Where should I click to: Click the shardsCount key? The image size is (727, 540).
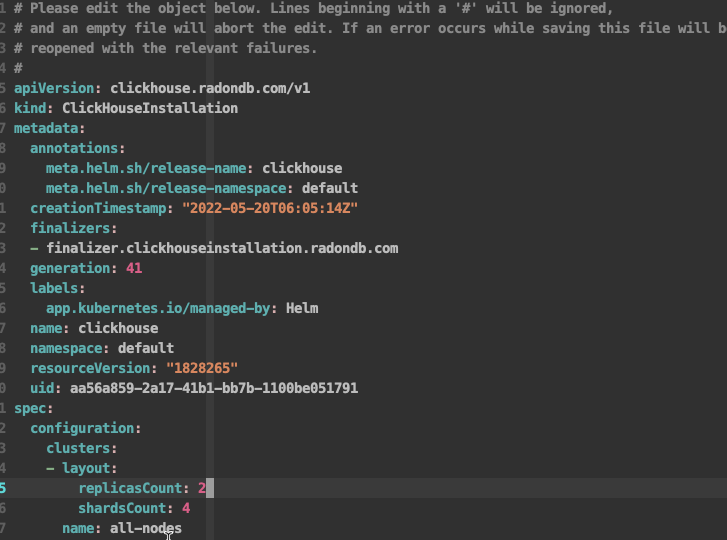122,508
